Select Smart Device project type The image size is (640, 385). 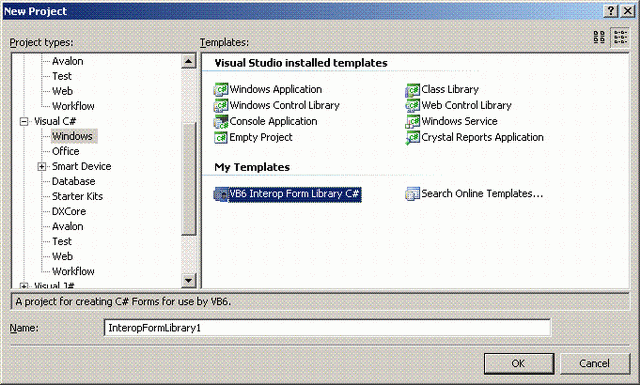82,166
